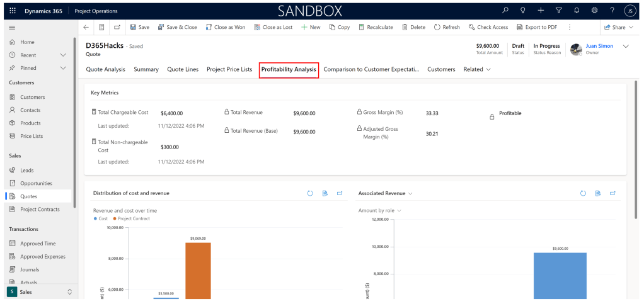Switch to the Quote Lines tab
The image size is (644, 304).
183,69
